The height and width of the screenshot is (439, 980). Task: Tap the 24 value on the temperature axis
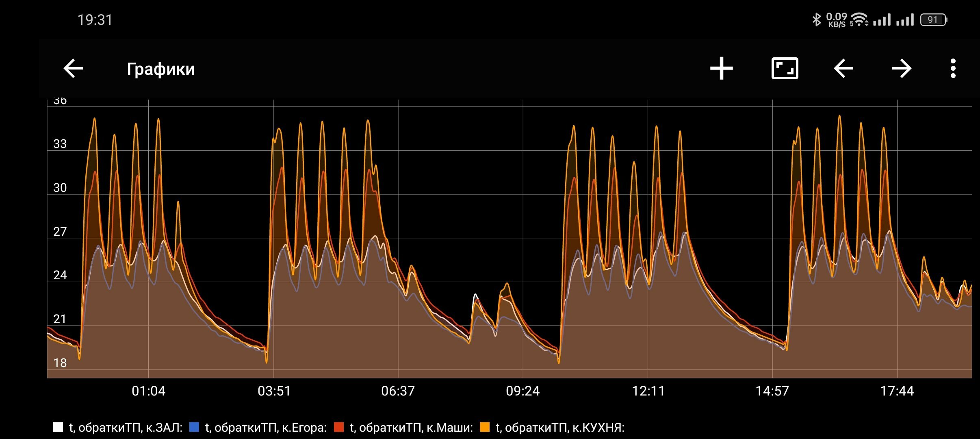(x=60, y=276)
